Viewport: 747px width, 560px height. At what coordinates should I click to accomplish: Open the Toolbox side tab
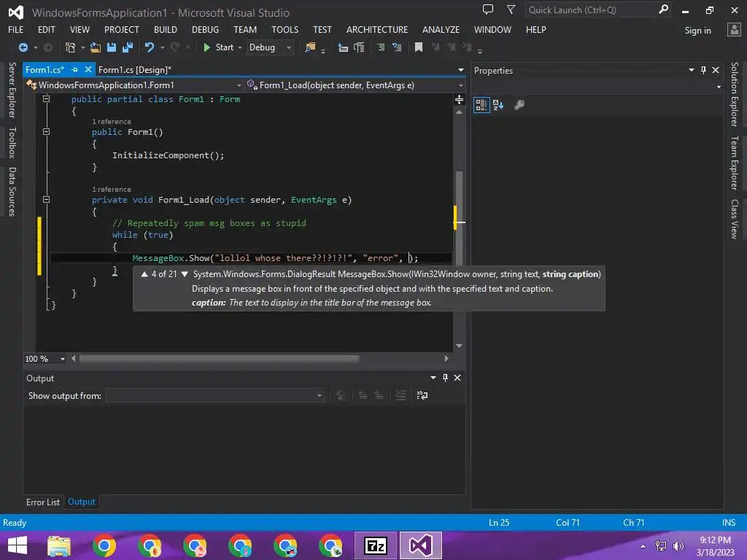pyautogui.click(x=12, y=142)
